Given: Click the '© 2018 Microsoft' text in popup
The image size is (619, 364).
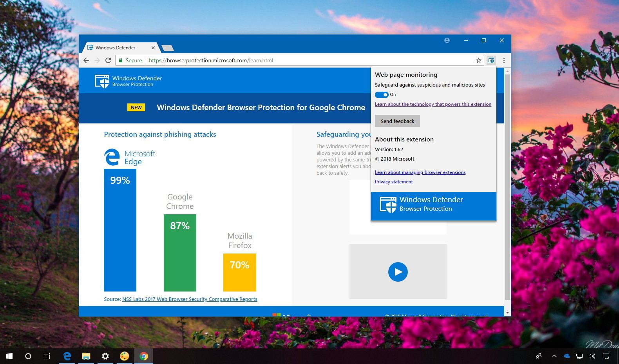Looking at the screenshot, I should (x=395, y=159).
